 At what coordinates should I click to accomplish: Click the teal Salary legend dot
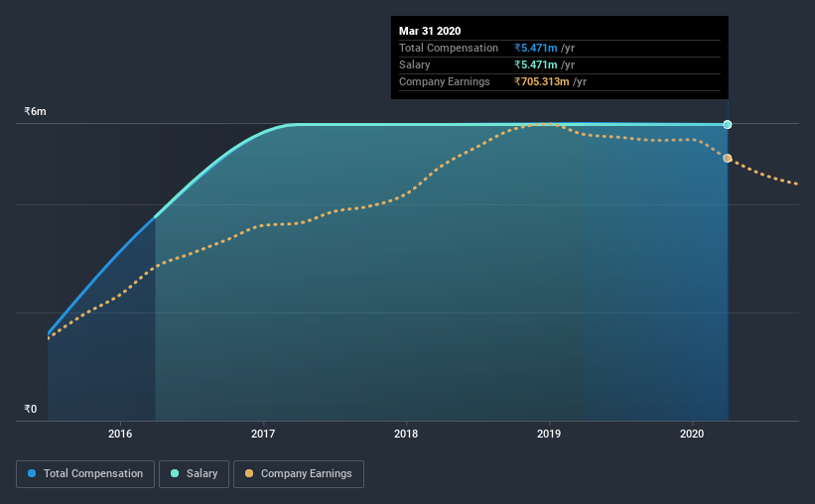pyautogui.click(x=175, y=473)
